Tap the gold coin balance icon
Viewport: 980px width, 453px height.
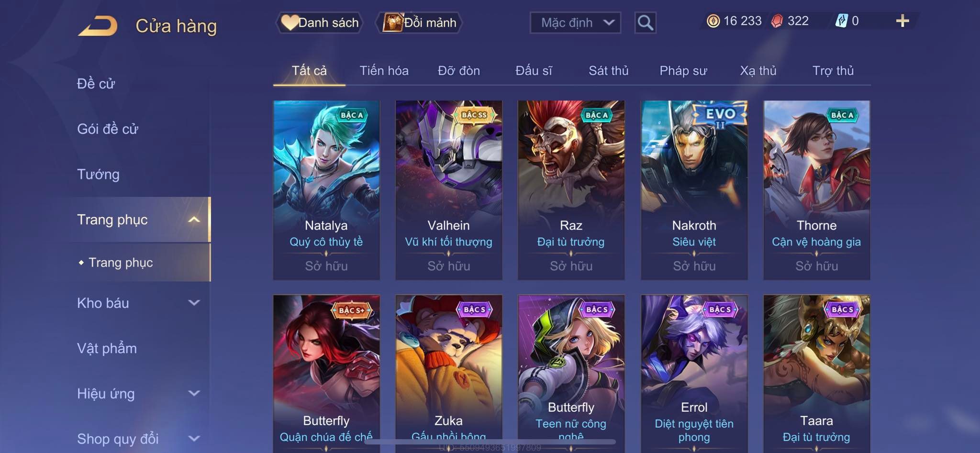[713, 21]
